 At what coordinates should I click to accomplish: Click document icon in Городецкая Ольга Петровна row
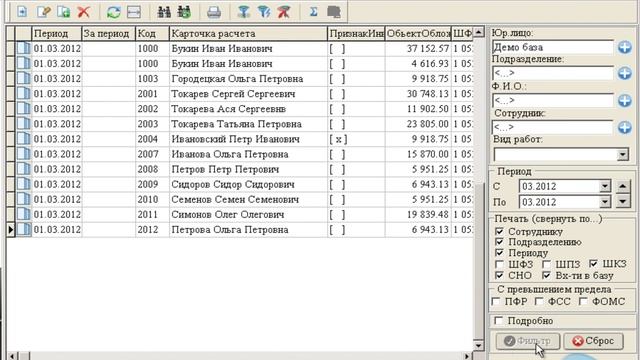click(x=24, y=79)
